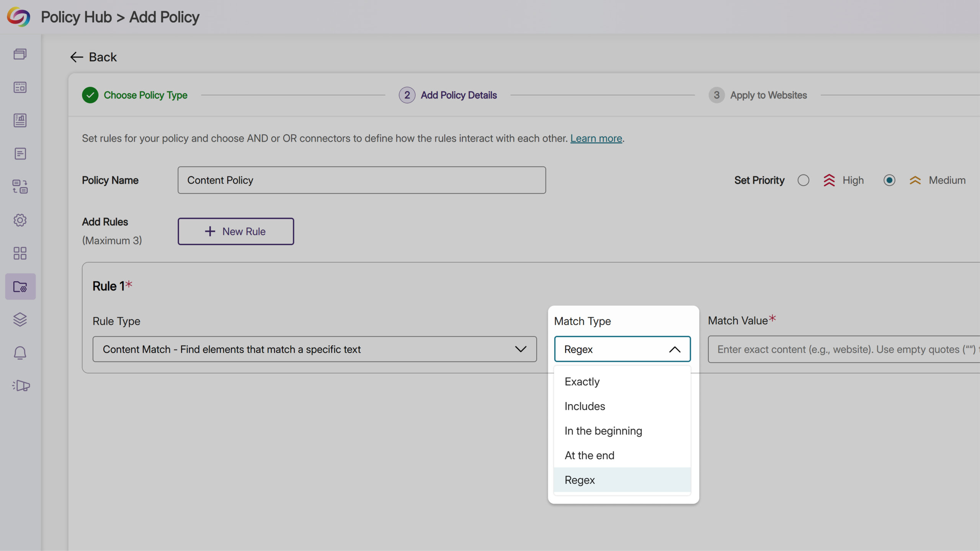The image size is (980, 551).
Task: Expand the Rule Type dropdown
Action: 314,349
